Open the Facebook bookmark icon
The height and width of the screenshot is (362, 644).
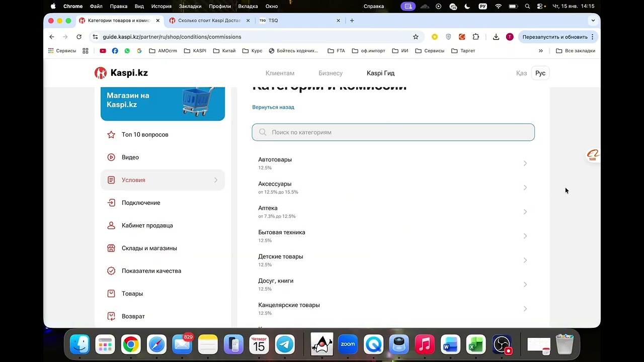pyautogui.click(x=115, y=51)
